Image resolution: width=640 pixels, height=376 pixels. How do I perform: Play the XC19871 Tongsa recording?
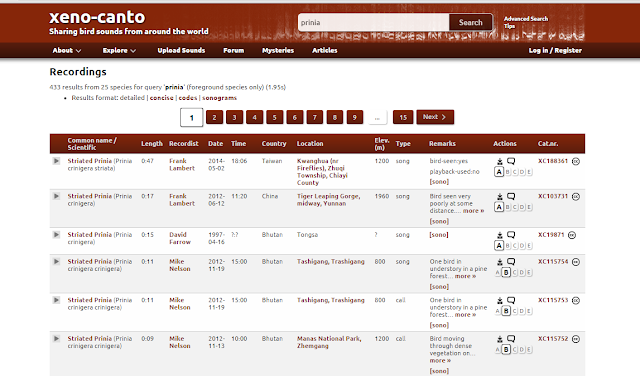click(x=56, y=235)
